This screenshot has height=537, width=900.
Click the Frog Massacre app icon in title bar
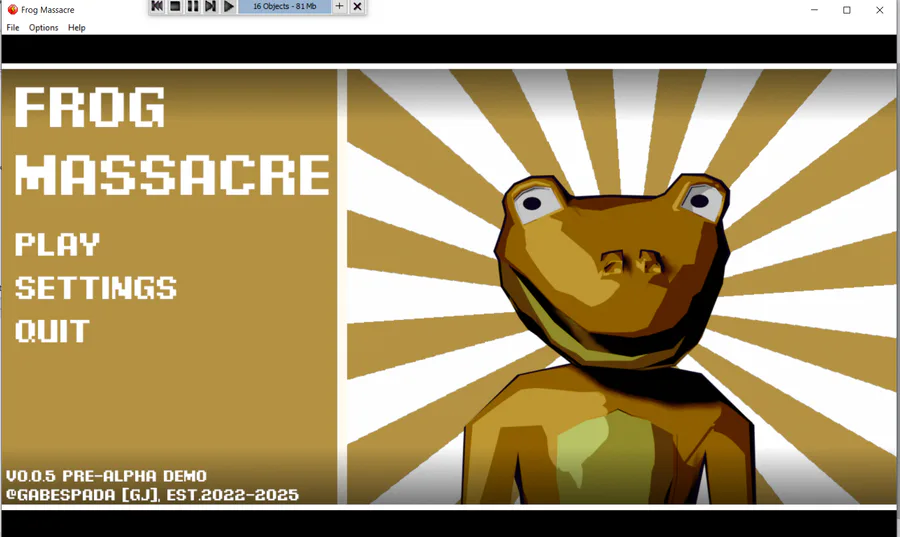[12, 10]
